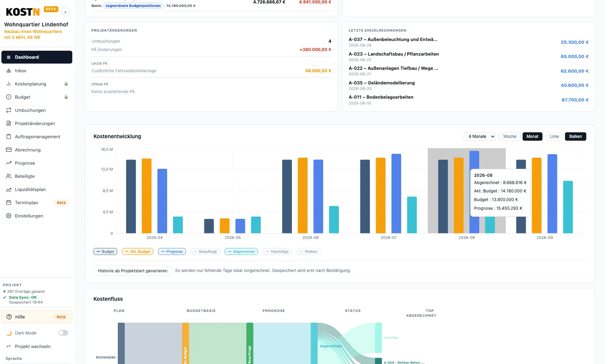Viewport: 605px width, 364px height.
Task: Collapse the sidebar with the chevron button
Action: point(65,12)
